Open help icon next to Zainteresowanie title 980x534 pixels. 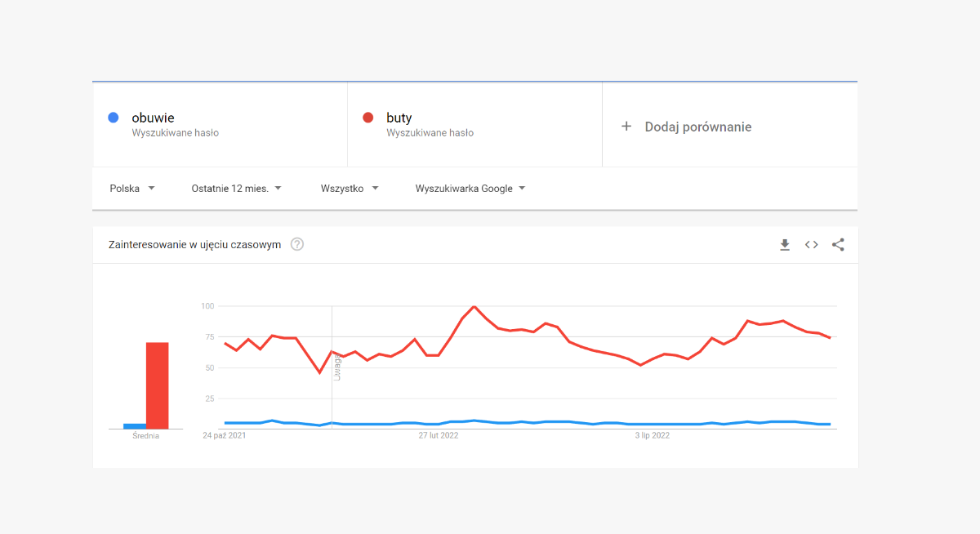297,244
